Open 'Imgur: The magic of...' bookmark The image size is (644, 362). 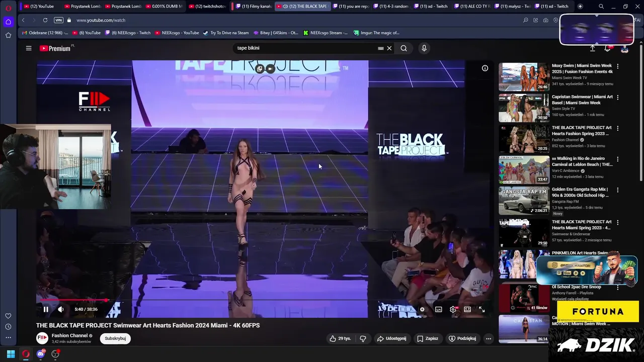(376, 33)
